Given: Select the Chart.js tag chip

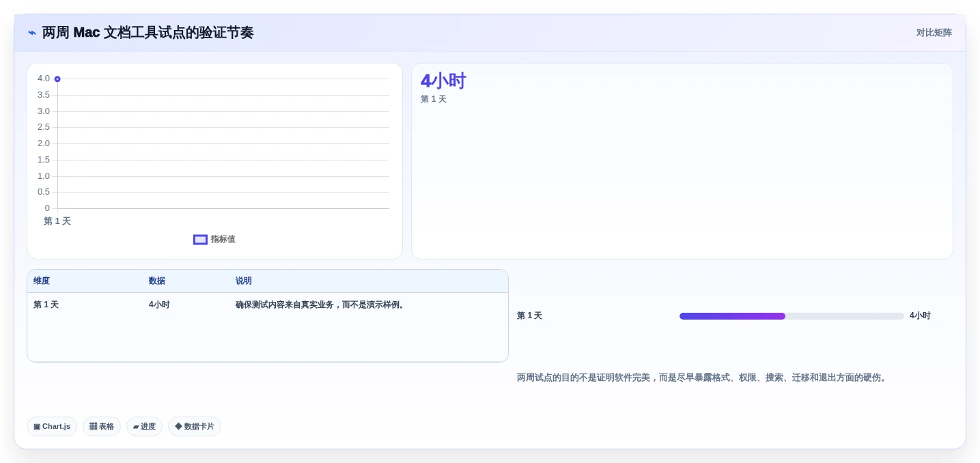Looking at the screenshot, I should (52, 427).
